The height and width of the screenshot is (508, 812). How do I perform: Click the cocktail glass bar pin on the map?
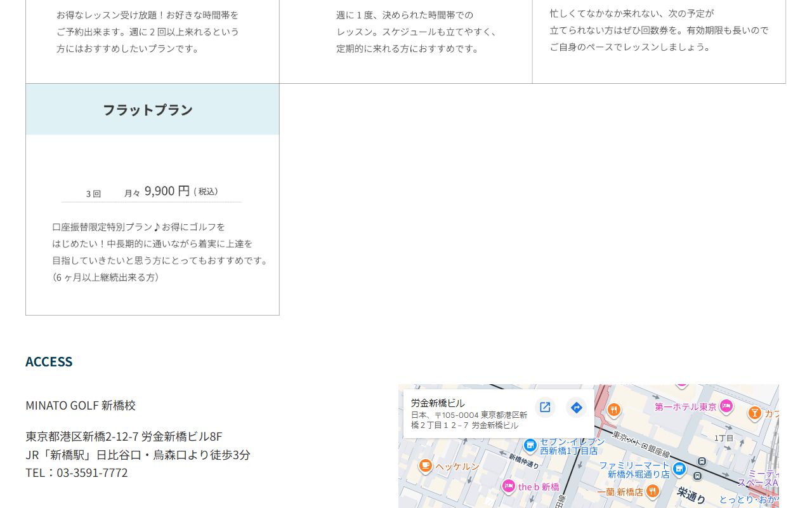[x=754, y=413]
